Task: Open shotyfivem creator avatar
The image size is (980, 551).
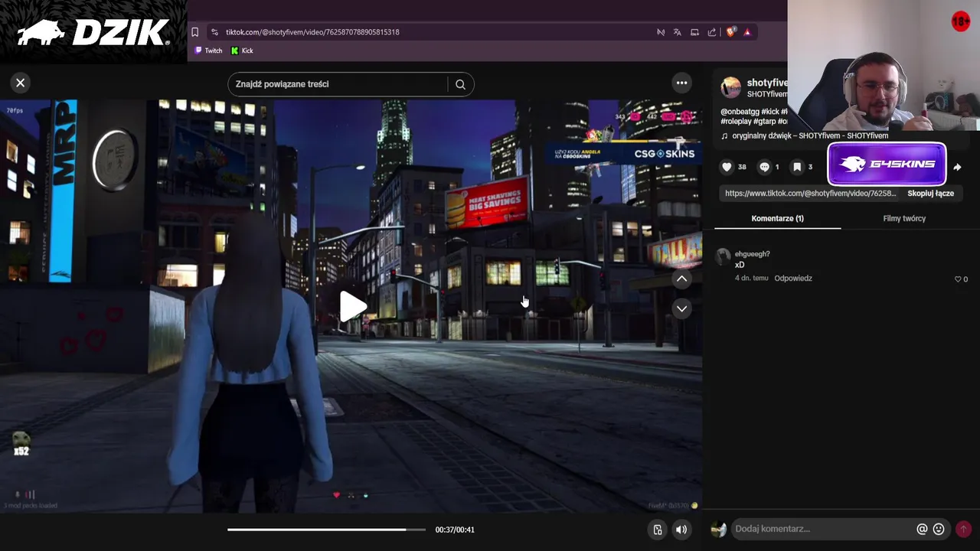Action: click(730, 87)
